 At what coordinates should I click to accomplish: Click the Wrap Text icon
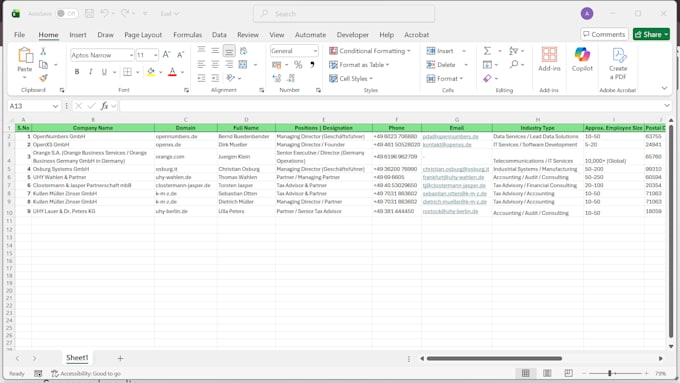point(244,51)
